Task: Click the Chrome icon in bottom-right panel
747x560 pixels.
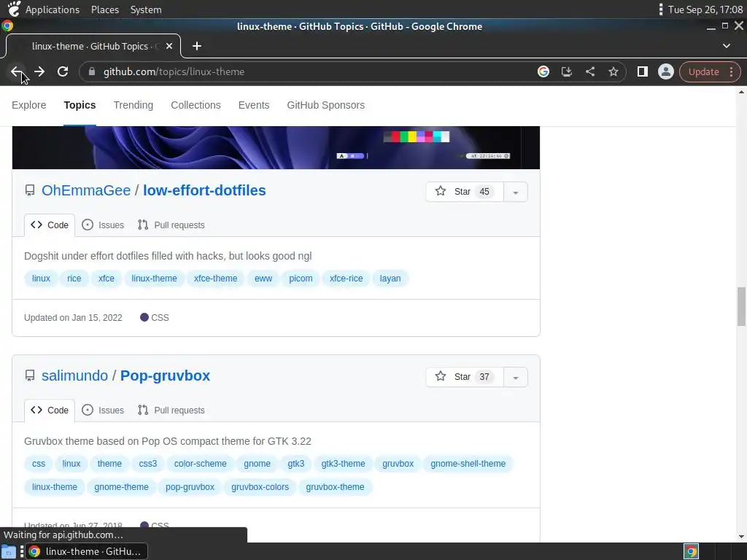Action: pyautogui.click(x=691, y=552)
